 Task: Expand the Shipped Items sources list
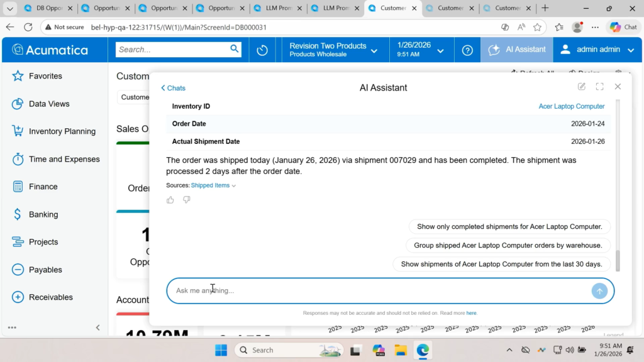tap(213, 185)
